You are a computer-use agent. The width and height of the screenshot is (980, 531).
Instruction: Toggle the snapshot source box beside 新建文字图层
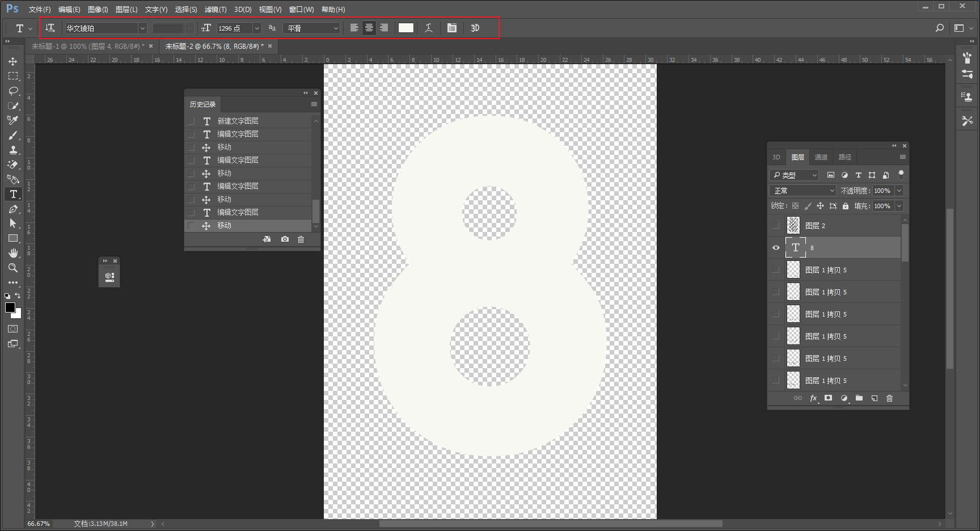191,121
